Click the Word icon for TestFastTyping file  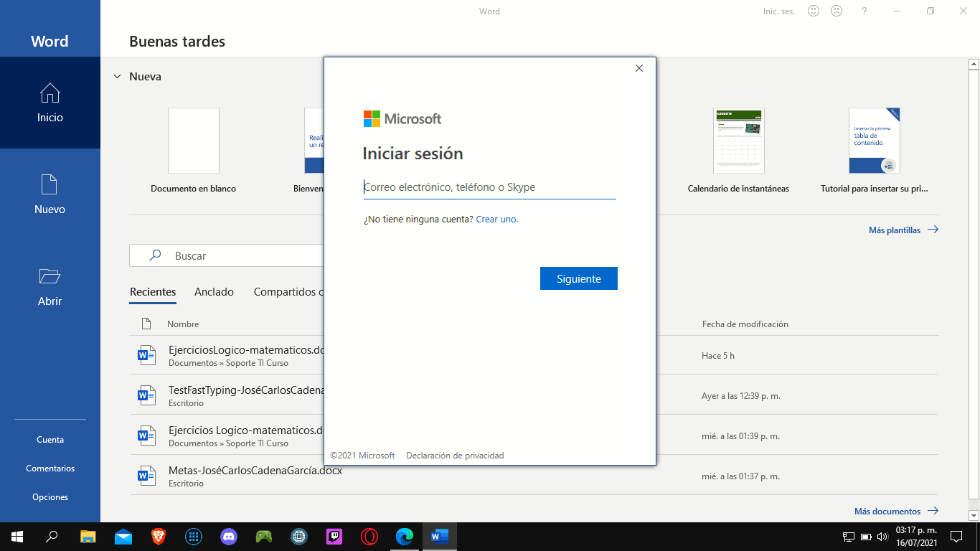coord(146,395)
